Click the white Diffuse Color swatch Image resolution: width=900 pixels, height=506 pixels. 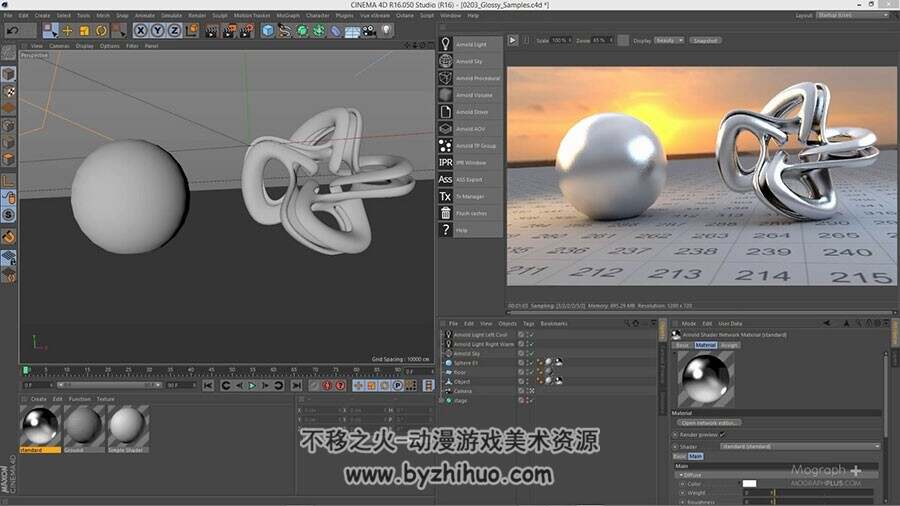750,484
